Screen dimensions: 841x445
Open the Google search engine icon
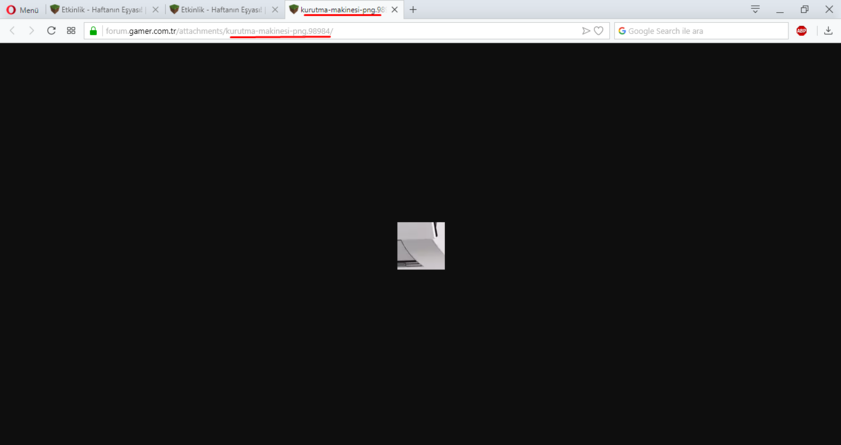(x=622, y=31)
